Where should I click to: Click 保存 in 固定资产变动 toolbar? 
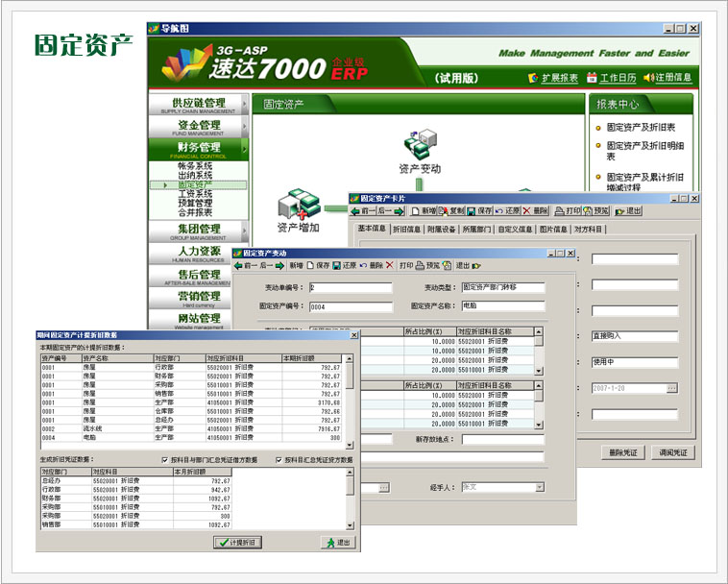(328, 265)
